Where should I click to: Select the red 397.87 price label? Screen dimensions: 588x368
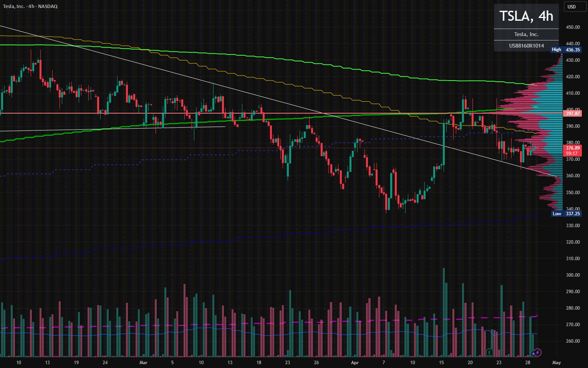point(573,113)
